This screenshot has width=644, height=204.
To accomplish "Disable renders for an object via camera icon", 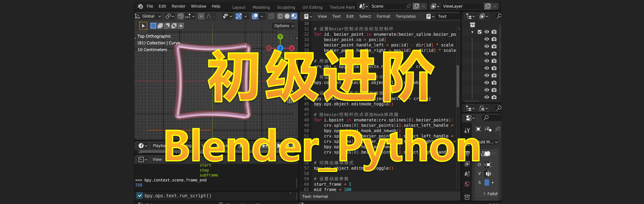I will pyautogui.click(x=494, y=39).
